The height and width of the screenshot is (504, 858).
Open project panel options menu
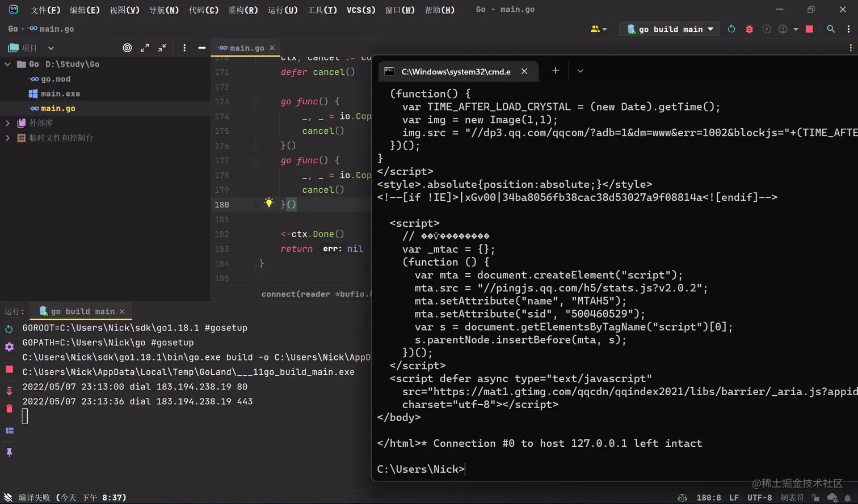coord(184,48)
